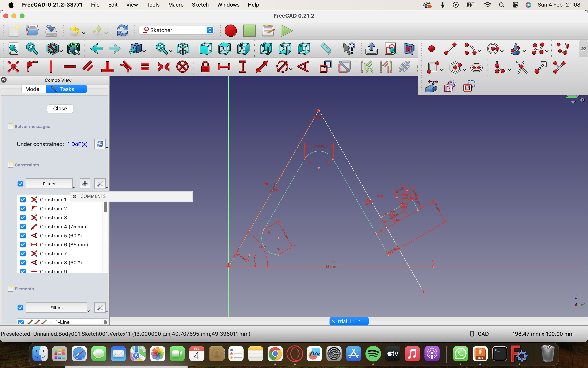Create a point in sketch
The image size is (588, 368).
(x=432, y=49)
